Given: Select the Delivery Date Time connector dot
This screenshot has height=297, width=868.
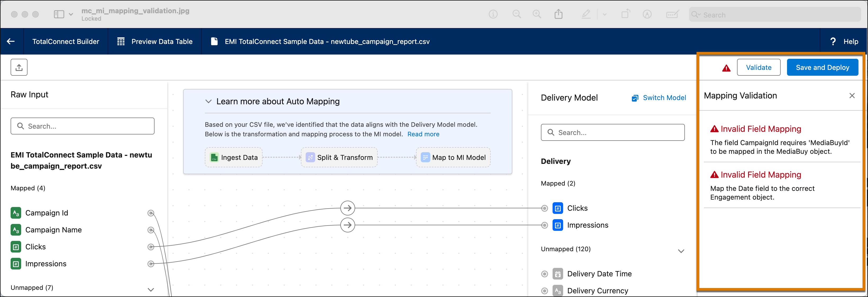Looking at the screenshot, I should (x=545, y=274).
